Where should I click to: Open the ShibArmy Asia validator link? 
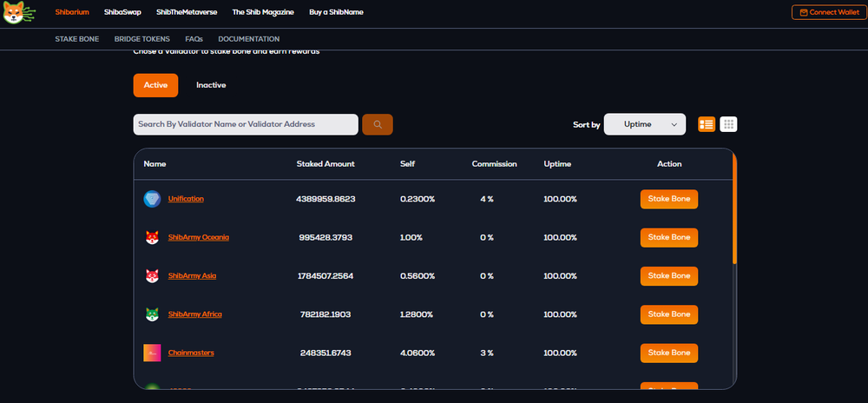coord(192,275)
